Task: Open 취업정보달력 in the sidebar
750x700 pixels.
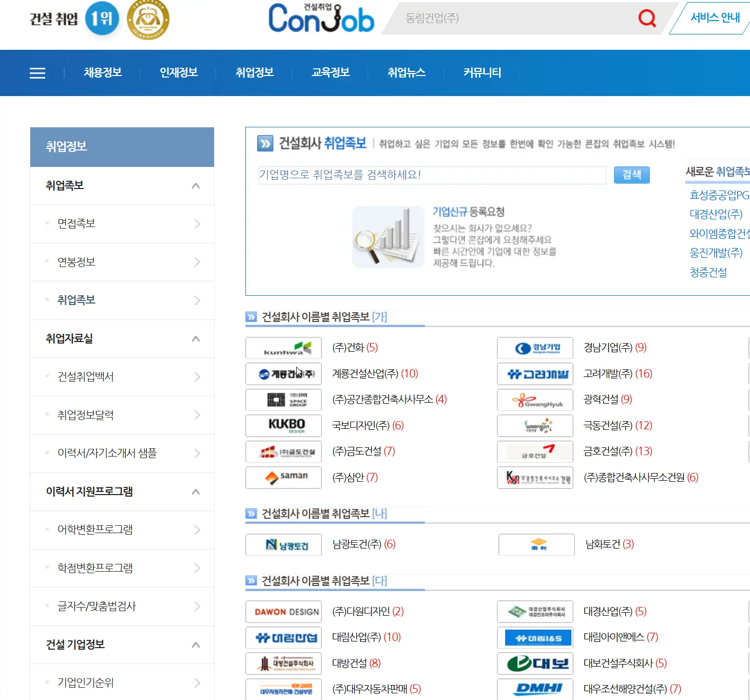Action: [x=122, y=415]
